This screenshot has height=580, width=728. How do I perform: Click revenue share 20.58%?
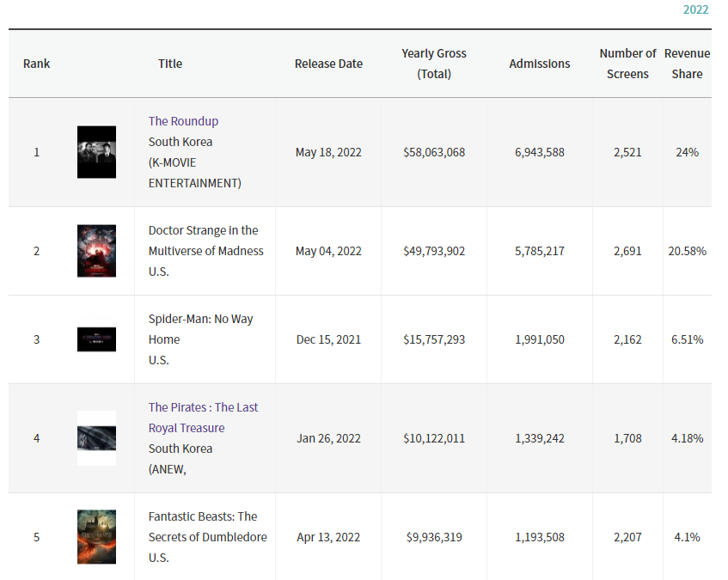point(687,251)
